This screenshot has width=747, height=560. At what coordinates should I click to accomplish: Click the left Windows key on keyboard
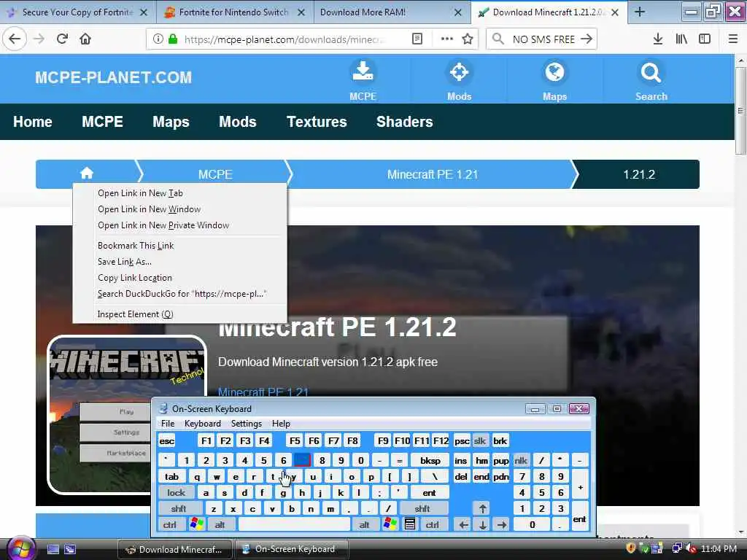(196, 524)
